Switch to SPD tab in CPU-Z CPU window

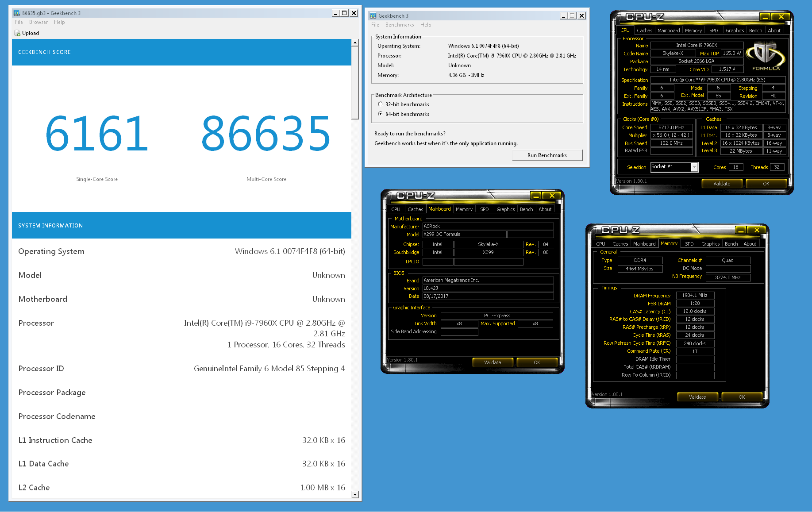[x=714, y=31]
